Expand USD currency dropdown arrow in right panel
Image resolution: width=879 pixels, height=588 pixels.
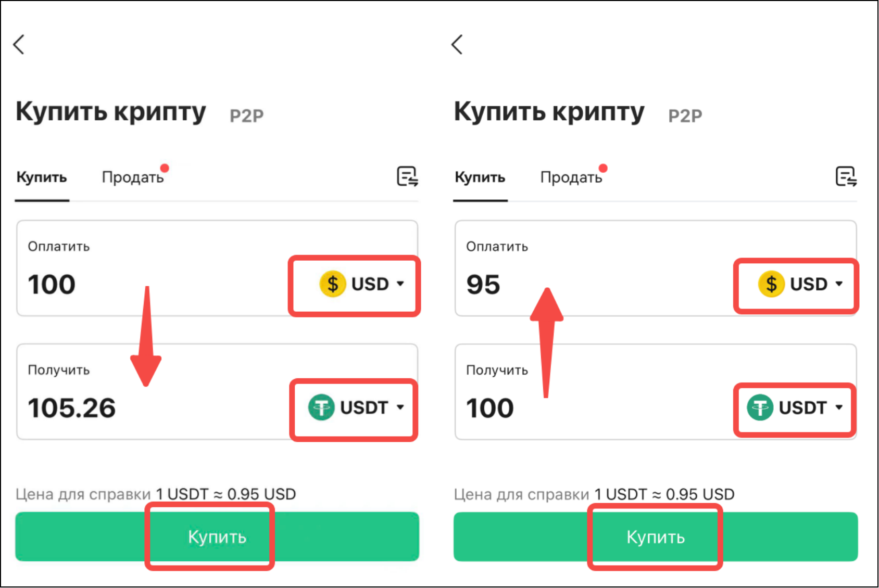point(839,284)
